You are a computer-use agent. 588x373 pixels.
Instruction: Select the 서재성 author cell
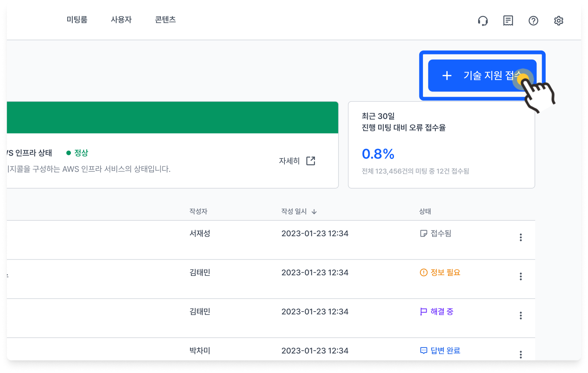200,233
